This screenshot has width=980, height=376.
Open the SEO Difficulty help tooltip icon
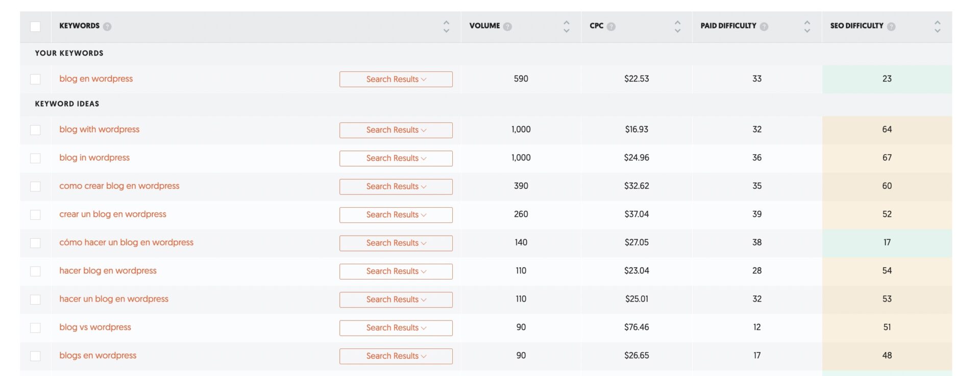coord(891,27)
